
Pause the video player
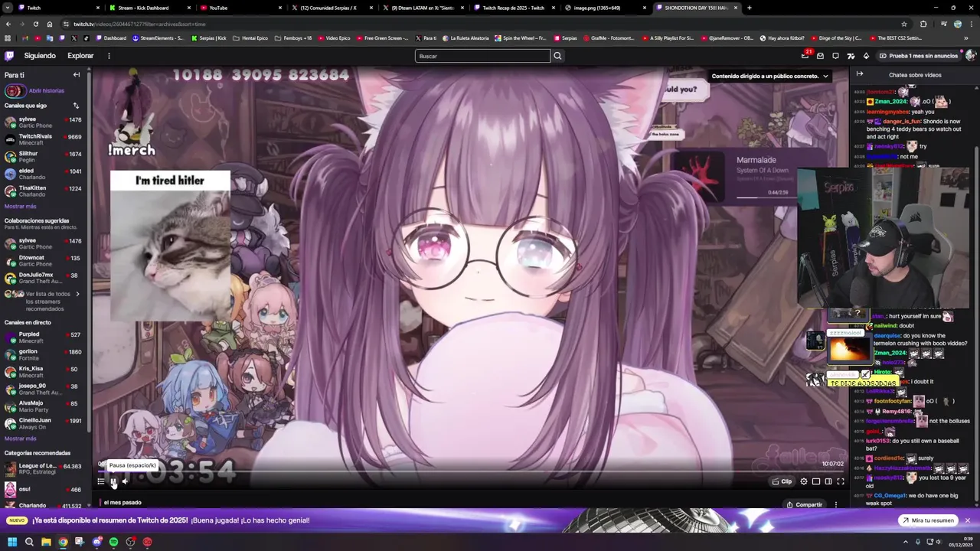click(x=113, y=481)
